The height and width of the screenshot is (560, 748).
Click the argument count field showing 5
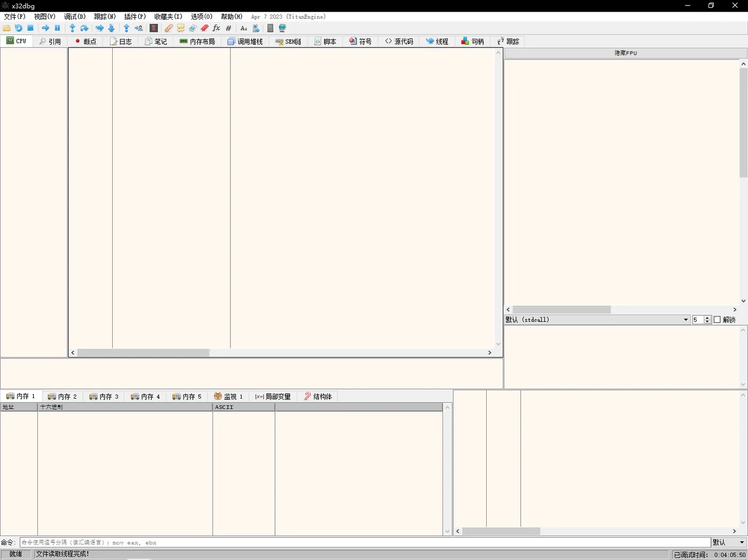[x=698, y=320]
